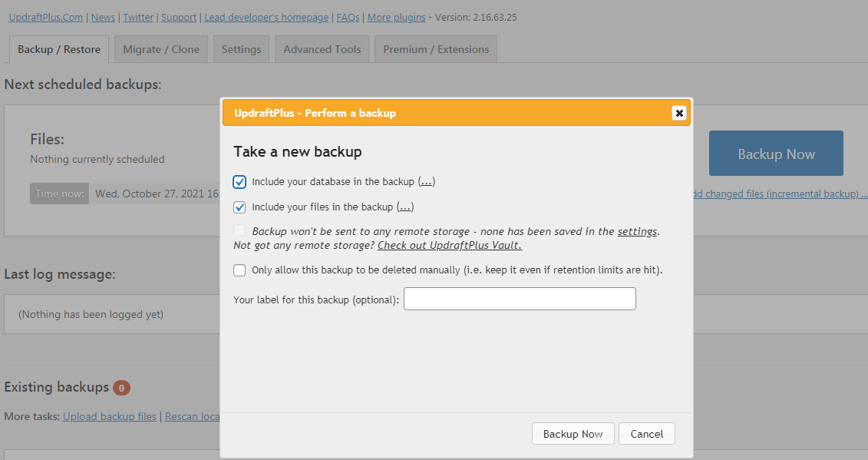Image resolution: width=868 pixels, height=460 pixels.
Task: Cancel the backup dialog
Action: (646, 434)
